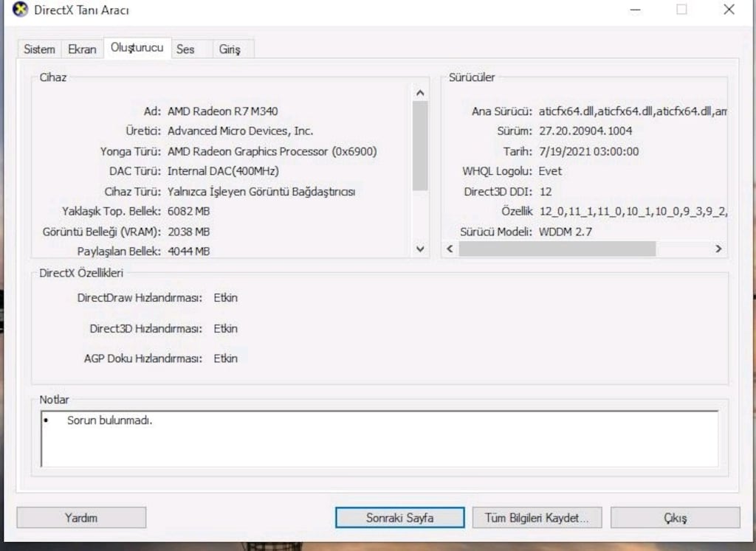Click the Çıkış button
Screen dimensions: 756x551
675,518
